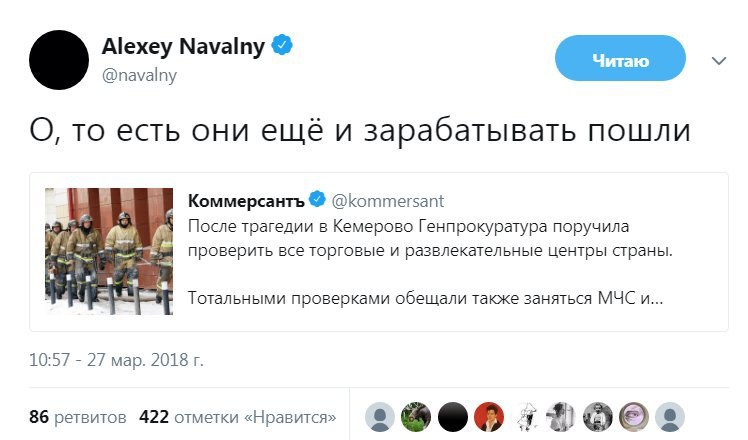
Task: Toggle the Читаю follow button
Action: 620,61
